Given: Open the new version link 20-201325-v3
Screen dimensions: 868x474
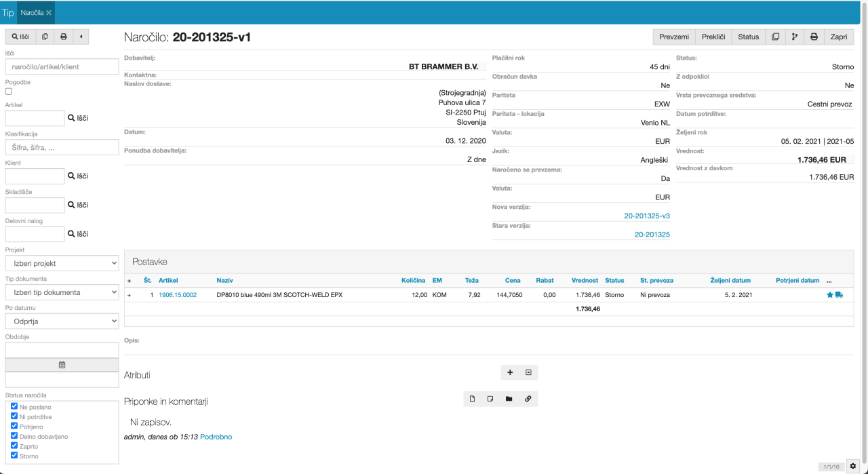Looking at the screenshot, I should click(646, 216).
